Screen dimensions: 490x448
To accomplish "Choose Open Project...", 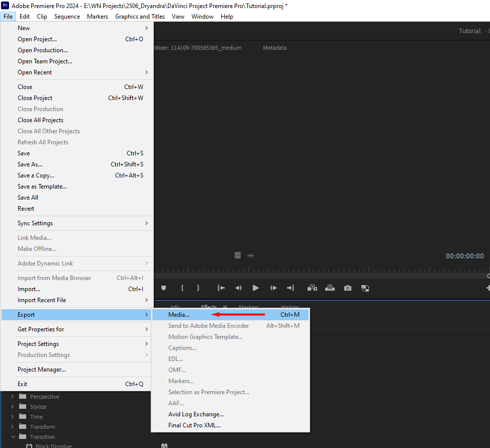I will click(76, 39).
